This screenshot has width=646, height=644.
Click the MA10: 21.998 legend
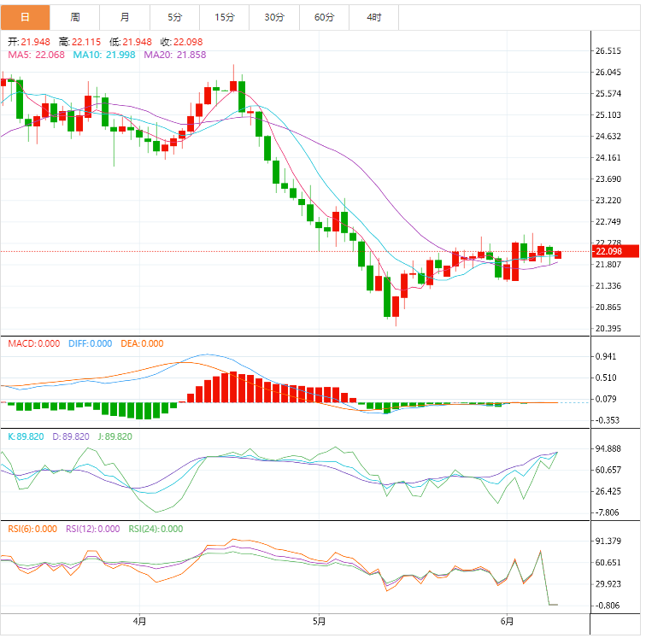[x=104, y=55]
